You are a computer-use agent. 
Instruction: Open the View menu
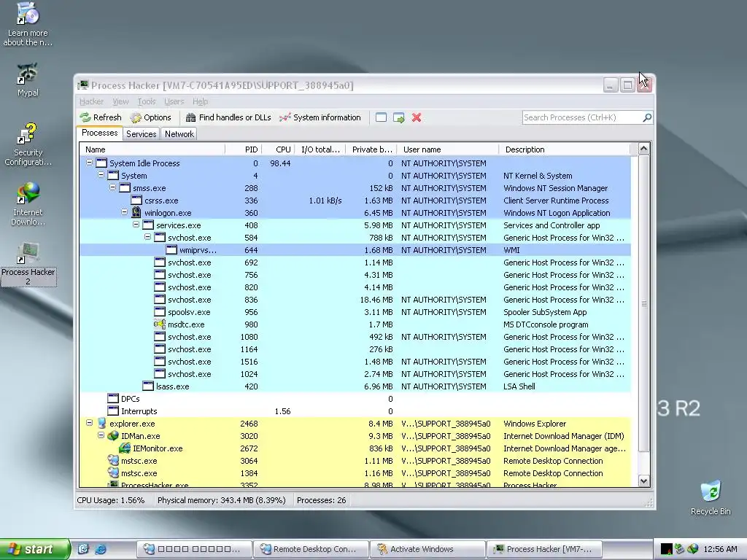120,101
